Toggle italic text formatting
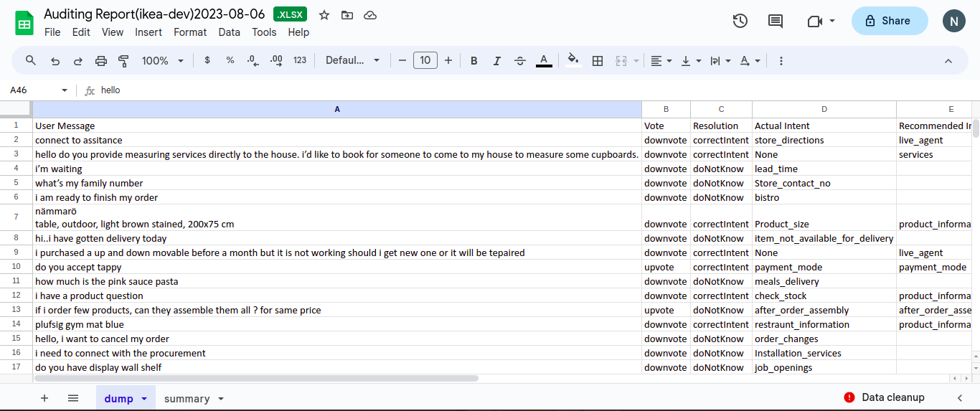The width and height of the screenshot is (980, 411). pyautogui.click(x=496, y=61)
